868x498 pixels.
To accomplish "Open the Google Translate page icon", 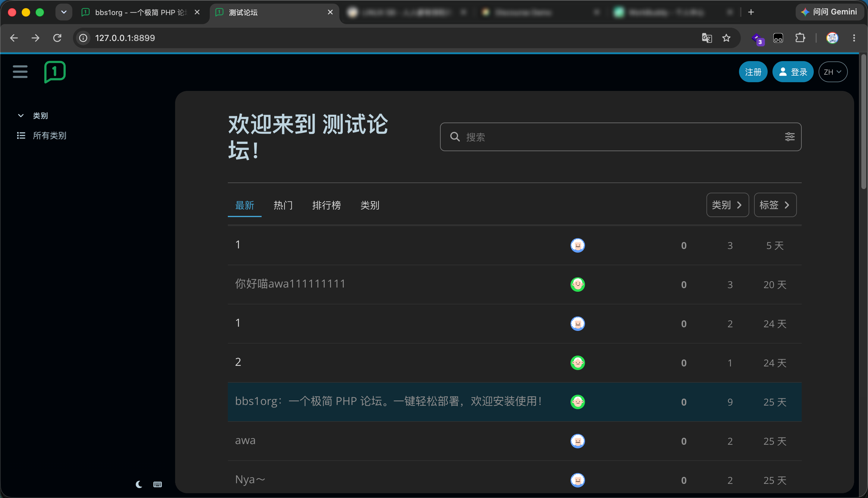I will pyautogui.click(x=707, y=38).
